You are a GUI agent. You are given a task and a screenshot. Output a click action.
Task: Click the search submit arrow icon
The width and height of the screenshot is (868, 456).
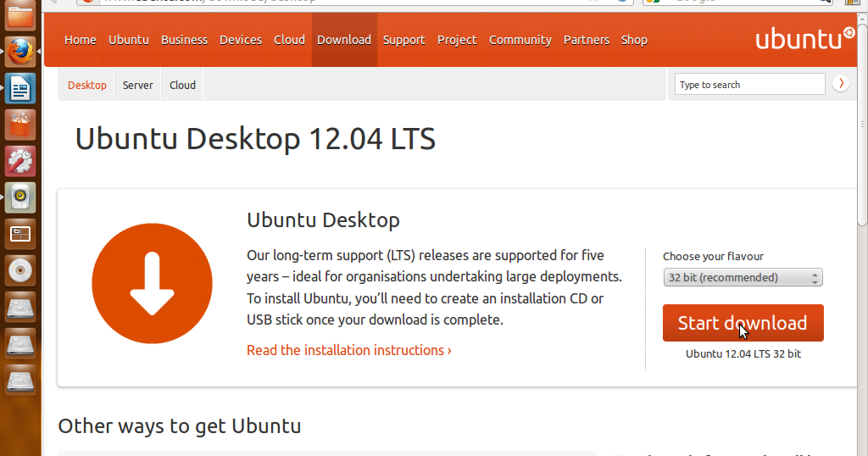841,83
